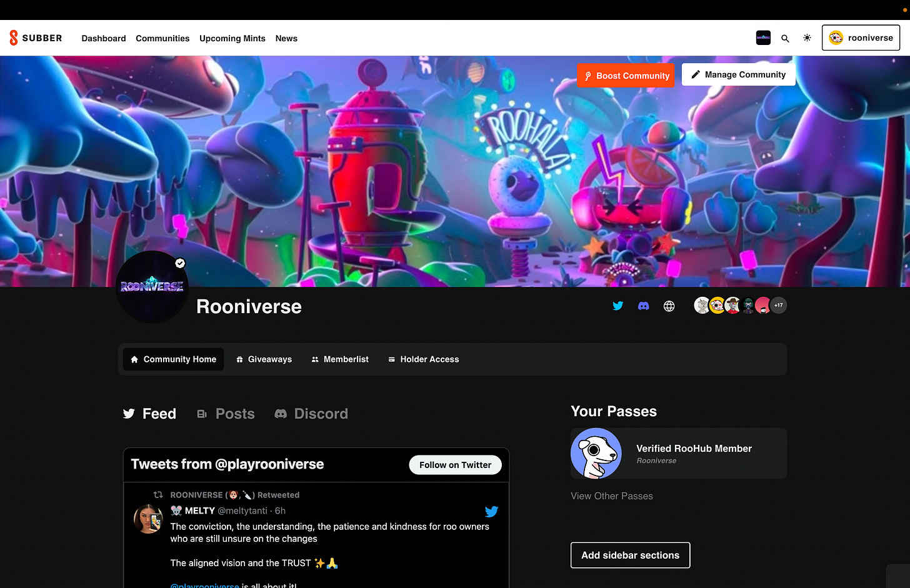Open the community Discord icon link
Image resolution: width=910 pixels, height=588 pixels.
643,306
